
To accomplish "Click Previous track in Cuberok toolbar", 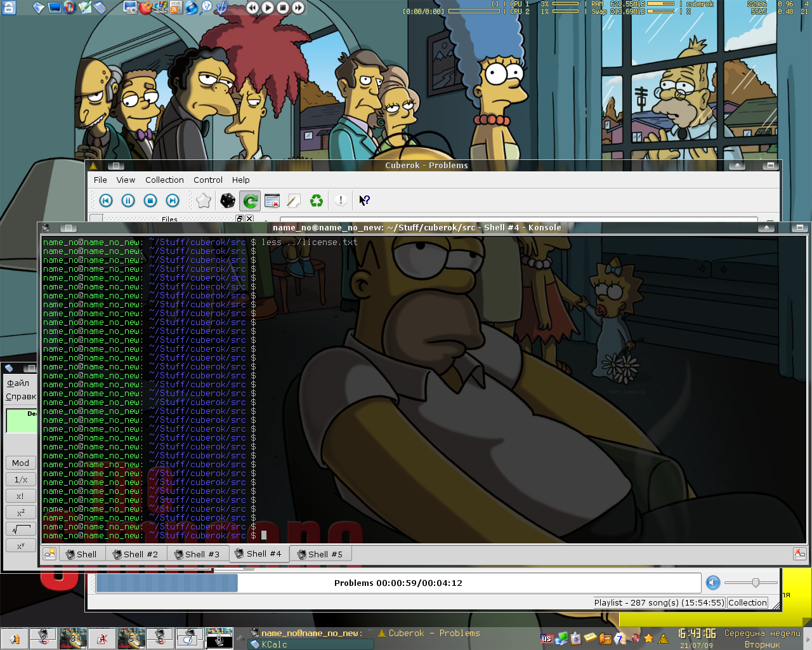I will click(106, 201).
